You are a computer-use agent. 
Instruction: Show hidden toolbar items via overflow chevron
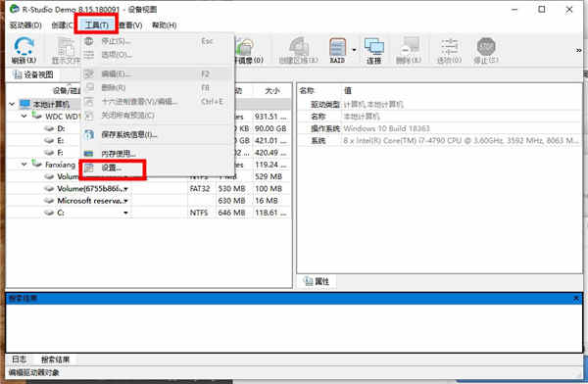coord(578,50)
